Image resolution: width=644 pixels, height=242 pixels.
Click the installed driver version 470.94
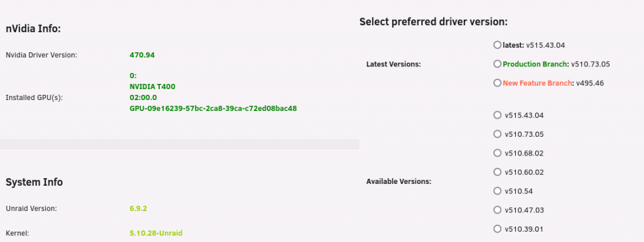[x=142, y=55]
